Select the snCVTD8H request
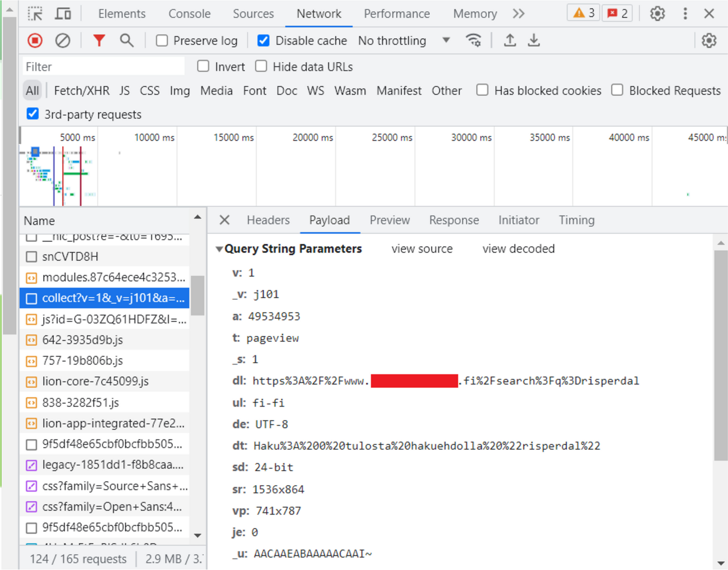 point(104,256)
